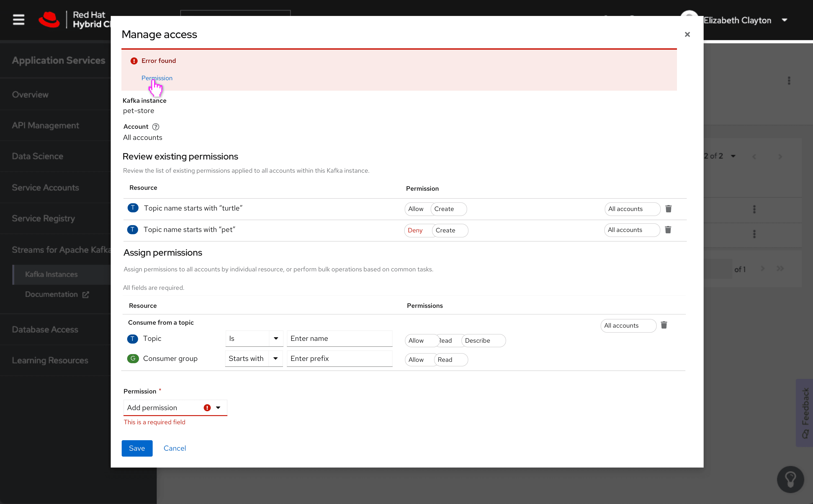Image resolution: width=813 pixels, height=504 pixels.
Task: Click the delete icon for 'pet' topic permission
Action: coord(668,230)
